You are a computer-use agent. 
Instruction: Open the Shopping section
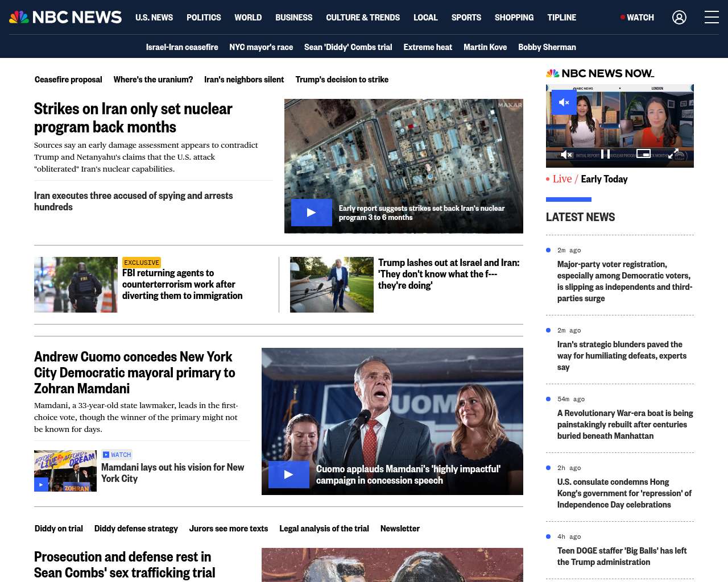(x=514, y=18)
